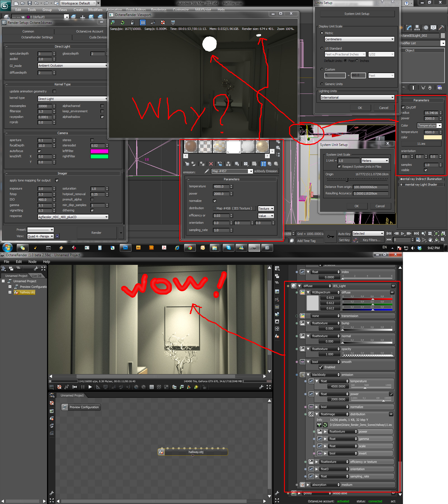Toggle keep_environment checkbox

[x=102, y=111]
